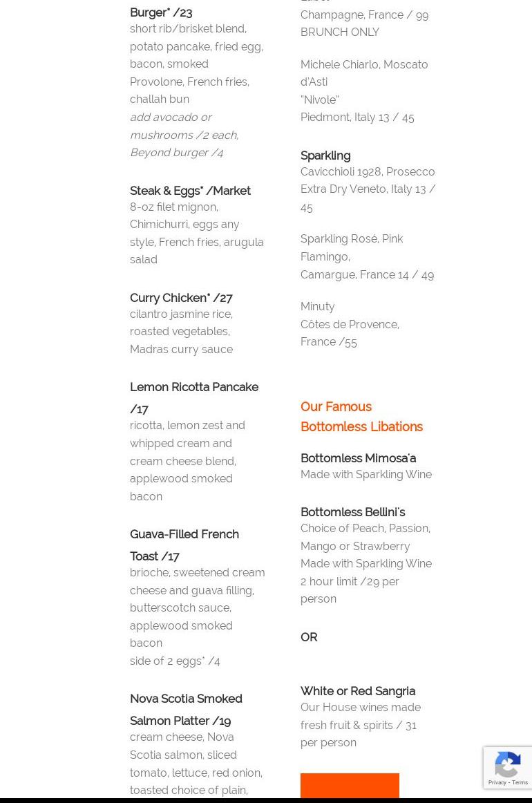532x803 pixels.
Task: Select the Bottomless Mimosa's heading
Action: click(x=358, y=458)
